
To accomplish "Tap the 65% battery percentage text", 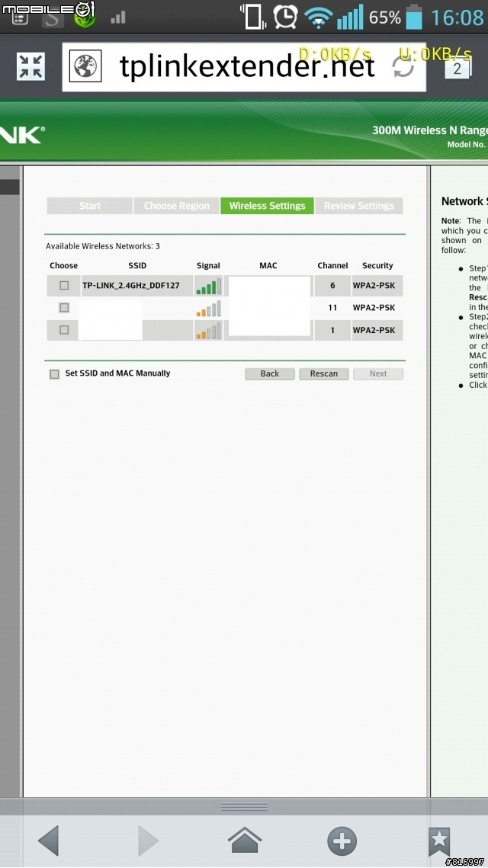I will pos(385,18).
